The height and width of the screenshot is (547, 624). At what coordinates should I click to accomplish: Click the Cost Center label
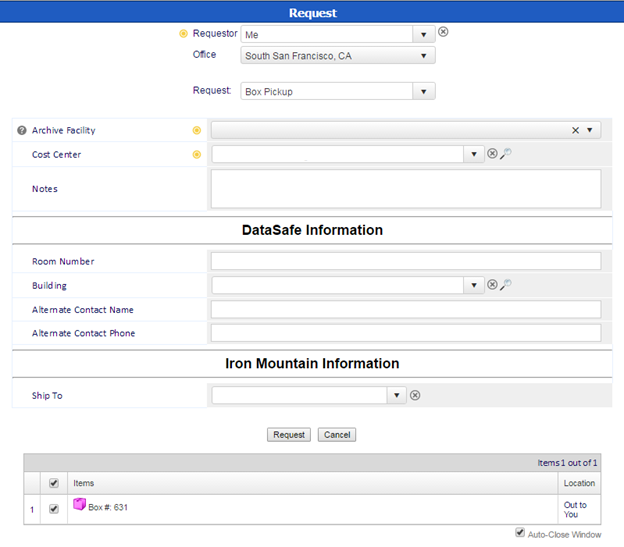tap(57, 154)
